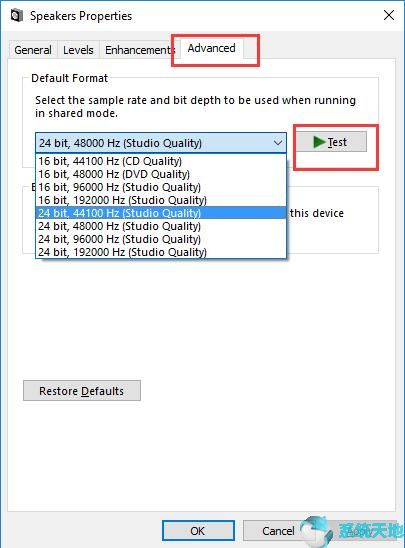The image size is (405, 548).
Task: Switch to the General tab
Action: click(x=33, y=50)
